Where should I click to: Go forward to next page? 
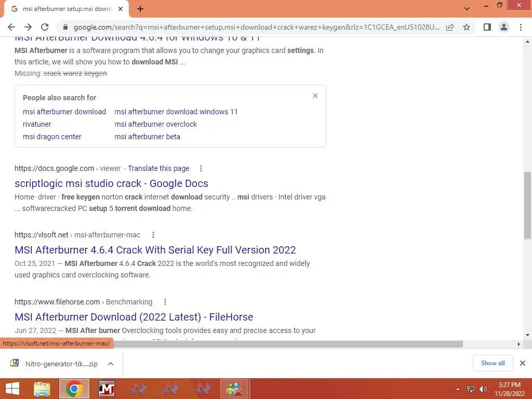28,27
